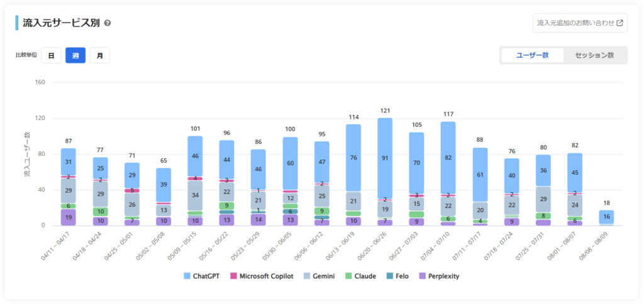Click the y-axis value 160

[x=40, y=82]
